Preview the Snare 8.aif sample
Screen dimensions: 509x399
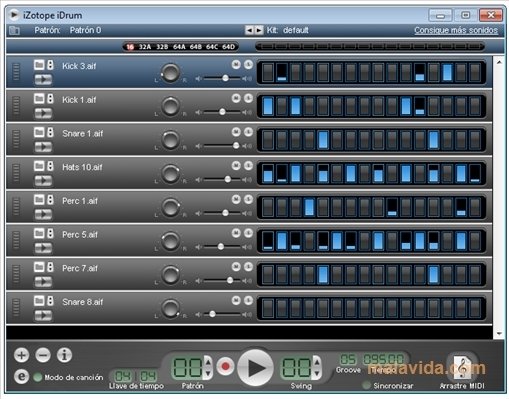43,315
